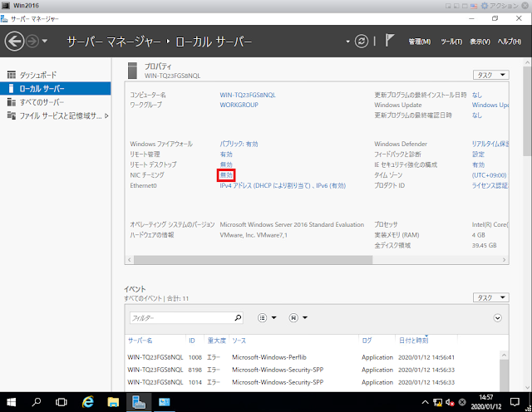Select ローカル サーバー in the sidebar
The width and height of the screenshot is (532, 412).
pyautogui.click(x=56, y=89)
